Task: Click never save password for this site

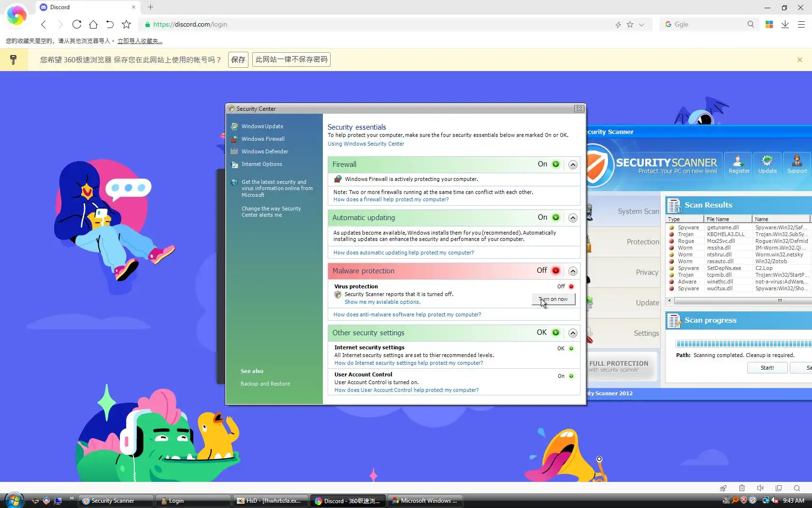Action: pos(291,60)
